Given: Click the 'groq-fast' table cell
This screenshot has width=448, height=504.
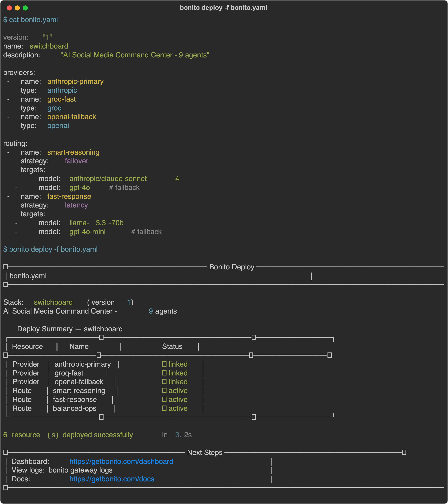Looking at the screenshot, I should (69, 373).
